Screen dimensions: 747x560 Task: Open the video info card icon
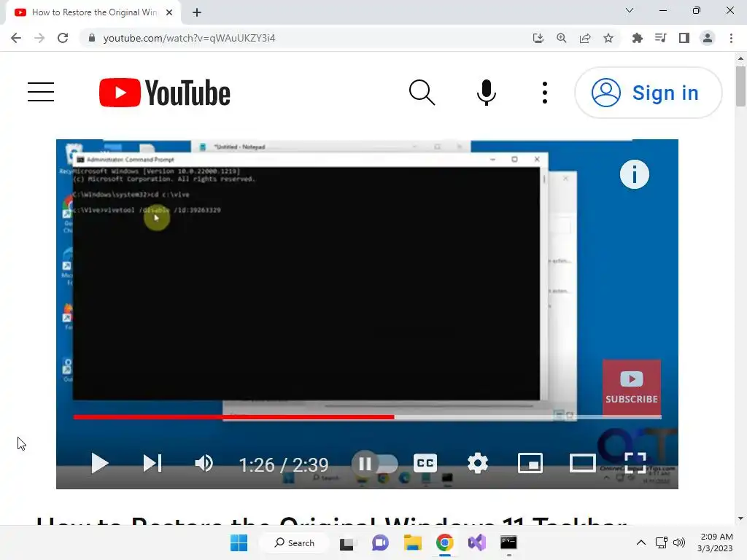[634, 174]
